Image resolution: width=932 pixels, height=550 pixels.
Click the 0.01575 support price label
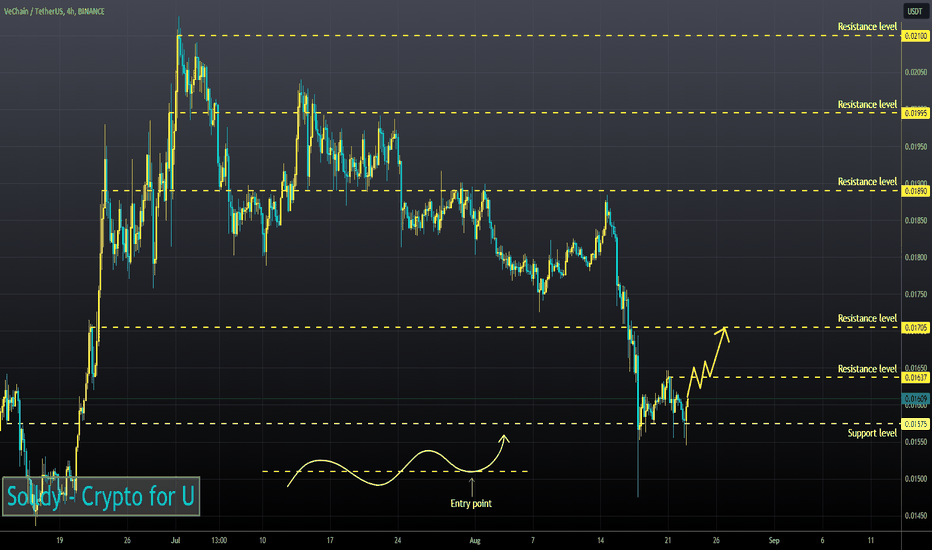[x=916, y=424]
